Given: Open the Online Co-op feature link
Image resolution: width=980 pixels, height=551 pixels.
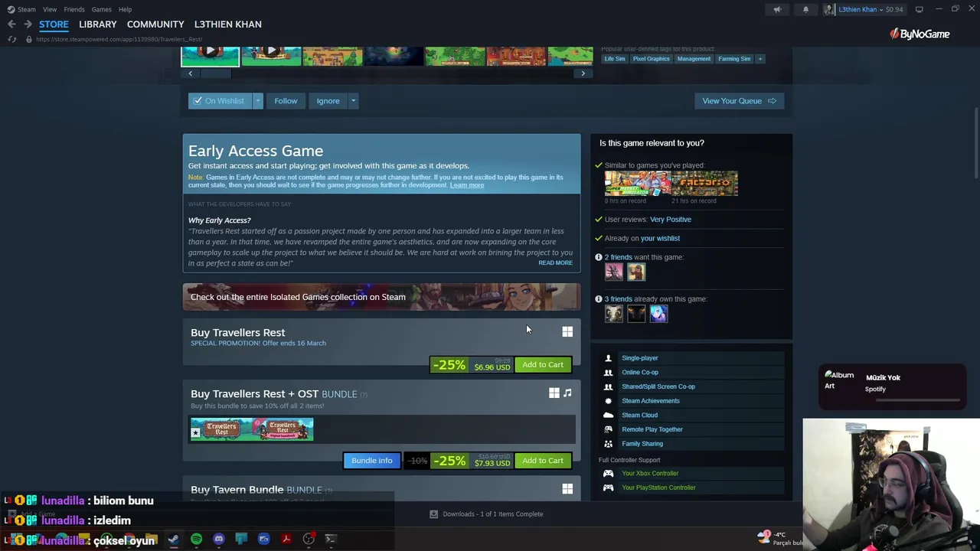Looking at the screenshot, I should tap(640, 373).
